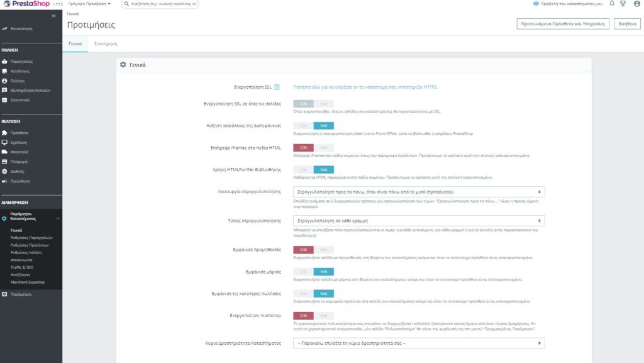Screen dimensions: 644x363
Task: Switch Εμφάνισε μάρκες toggle to ΟΧΙ
Action: (304, 272)
